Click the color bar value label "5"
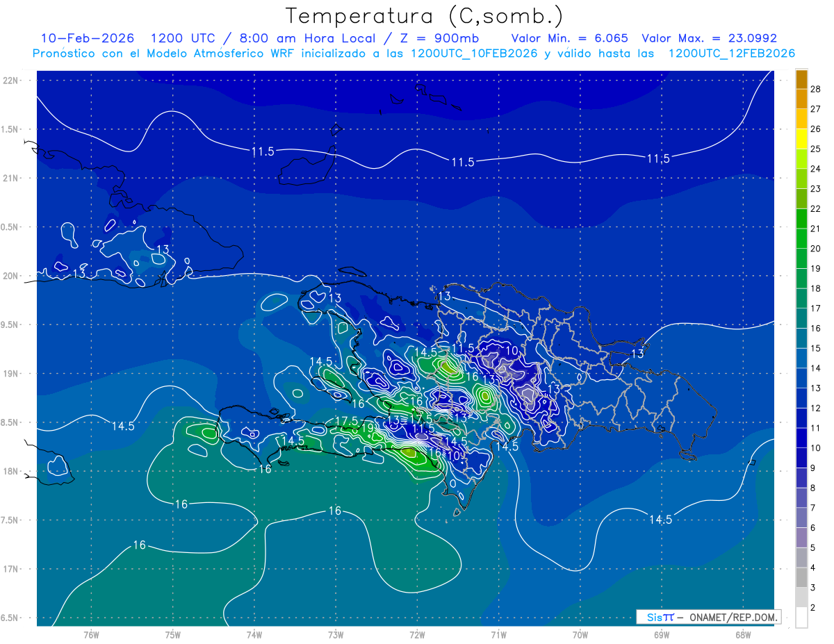 coord(813,547)
